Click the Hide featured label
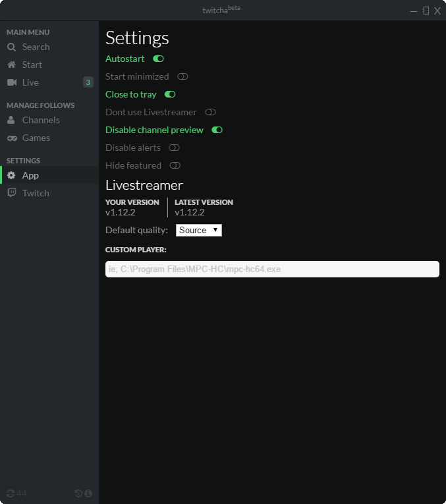Viewport: 446px width, 504px height. pyautogui.click(x=133, y=165)
